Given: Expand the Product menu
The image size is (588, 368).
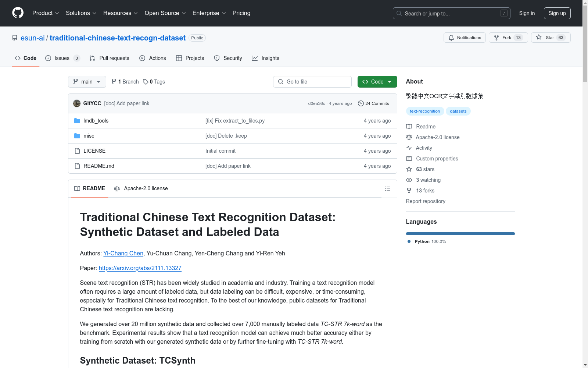Looking at the screenshot, I should pyautogui.click(x=46, y=13).
